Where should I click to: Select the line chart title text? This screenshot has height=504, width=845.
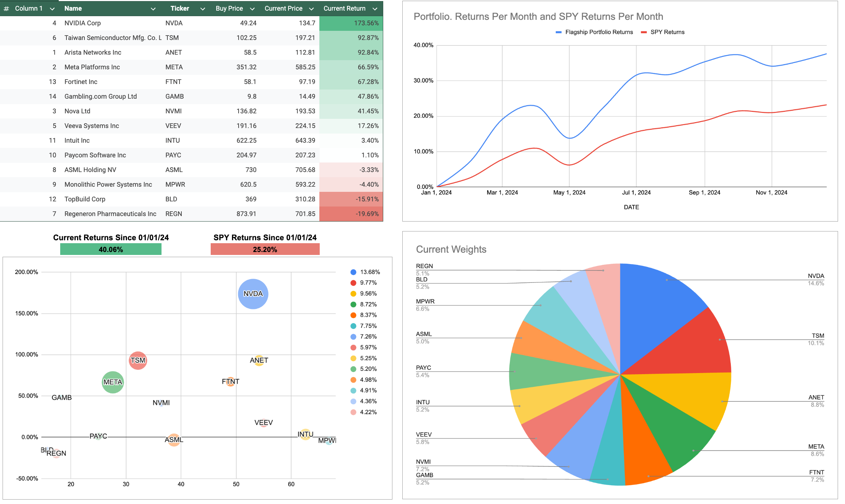click(x=538, y=17)
